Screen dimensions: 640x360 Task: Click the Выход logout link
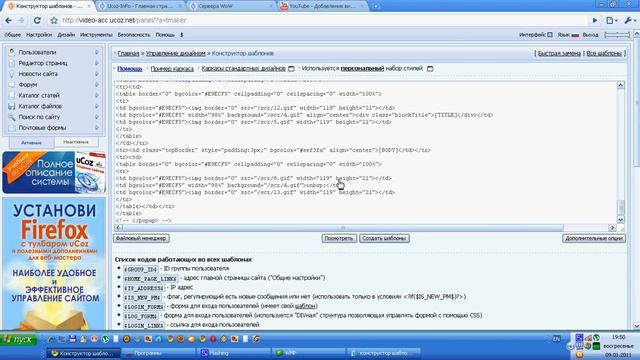(x=590, y=35)
